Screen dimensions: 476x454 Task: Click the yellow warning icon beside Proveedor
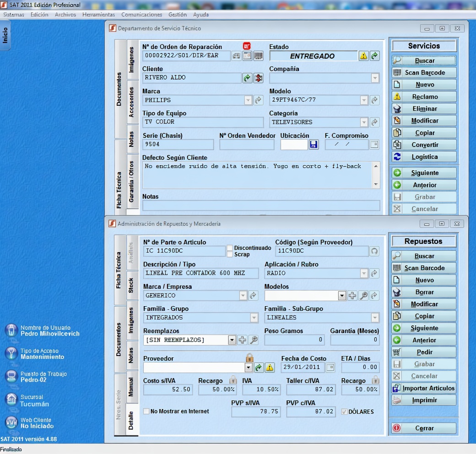(270, 368)
